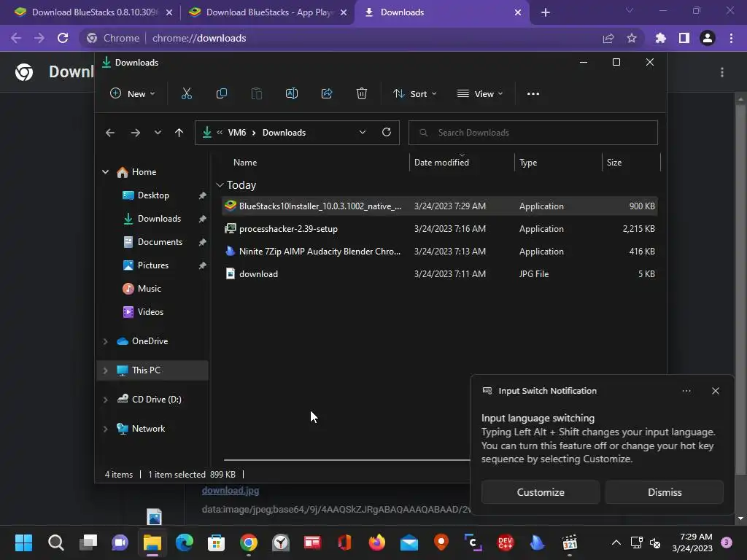Collapse the Today group
This screenshot has width=747, height=560.
coord(220,184)
